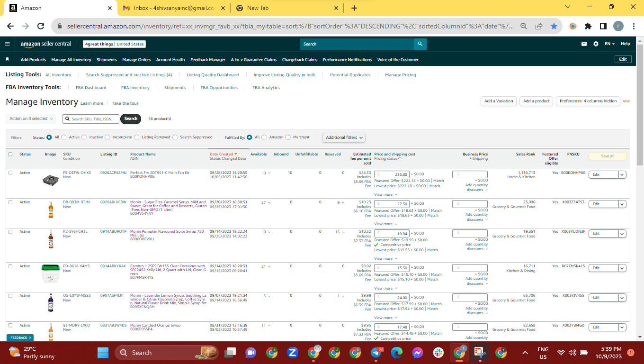The height and width of the screenshot is (364, 644).
Task: Toggle the Chrome side panel icon
Action: point(603,27)
